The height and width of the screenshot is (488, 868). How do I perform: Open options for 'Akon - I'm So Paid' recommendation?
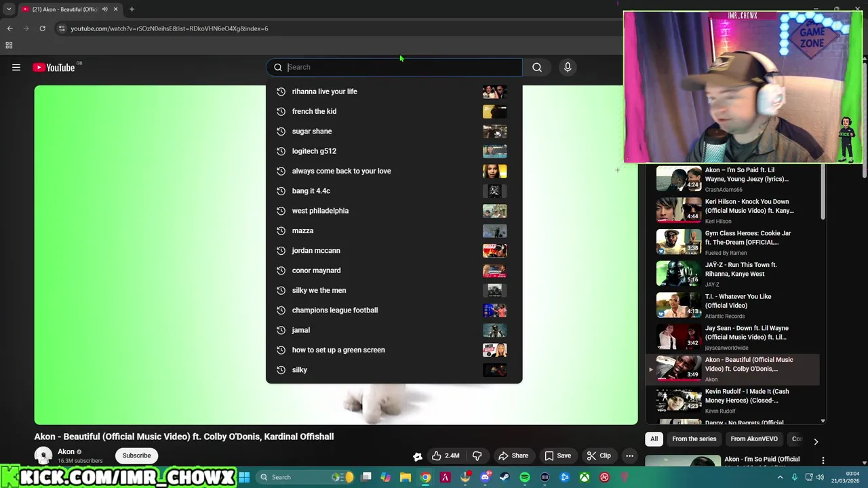[823, 460]
